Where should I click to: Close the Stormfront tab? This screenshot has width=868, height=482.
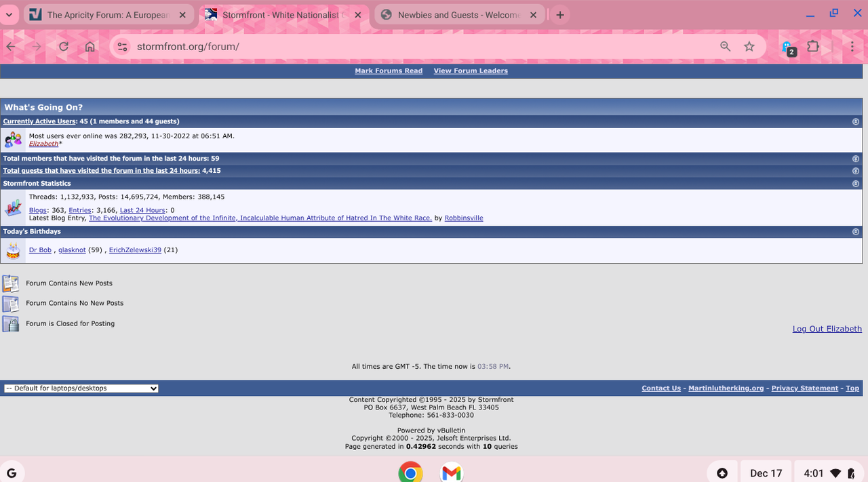point(357,15)
